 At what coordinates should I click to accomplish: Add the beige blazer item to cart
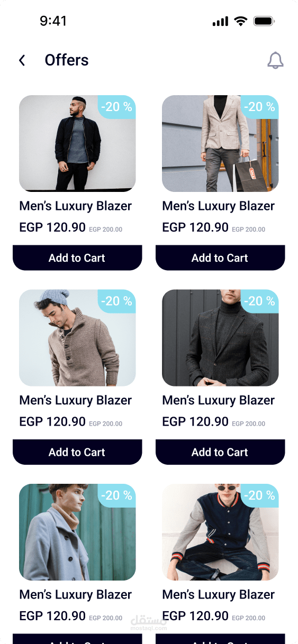click(x=220, y=257)
